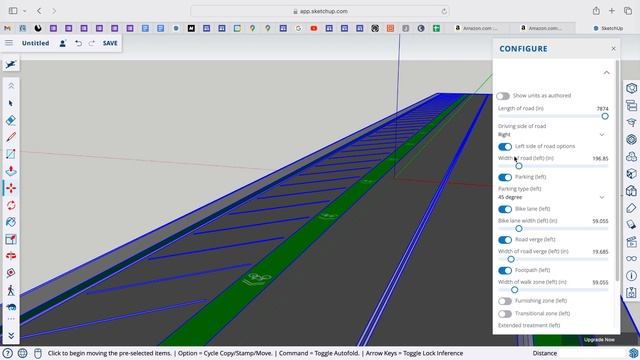Click the globe language icon in status bar

pos(22,353)
